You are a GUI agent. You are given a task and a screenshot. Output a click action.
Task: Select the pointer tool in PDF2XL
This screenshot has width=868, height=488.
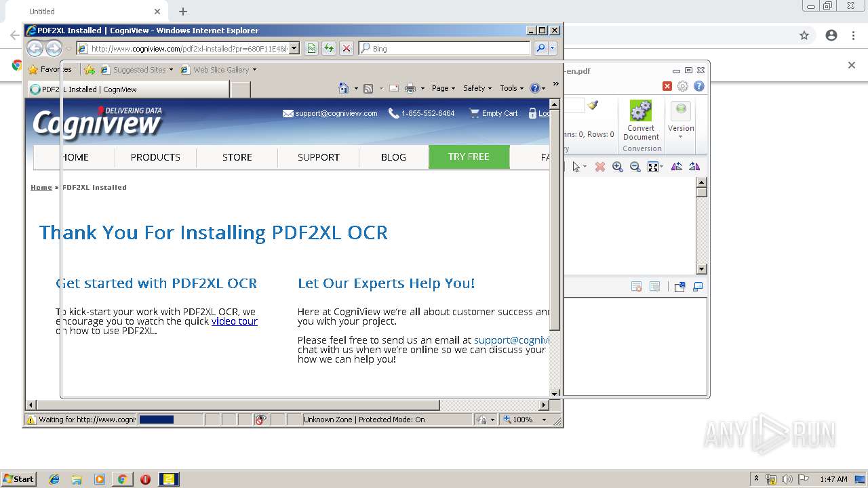[576, 167]
